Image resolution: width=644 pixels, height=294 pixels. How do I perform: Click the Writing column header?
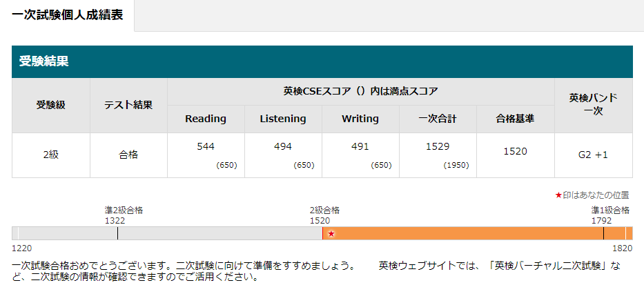point(360,119)
